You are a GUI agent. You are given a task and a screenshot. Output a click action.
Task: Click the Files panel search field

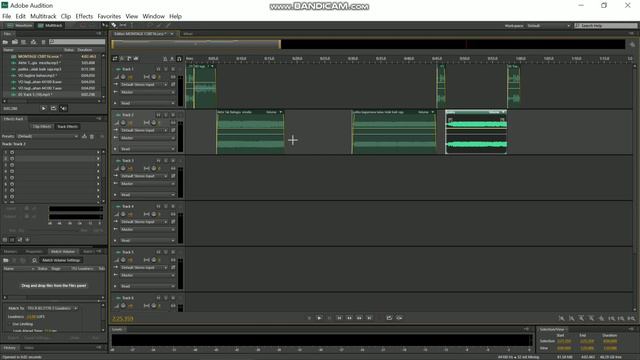pyautogui.click(x=77, y=42)
